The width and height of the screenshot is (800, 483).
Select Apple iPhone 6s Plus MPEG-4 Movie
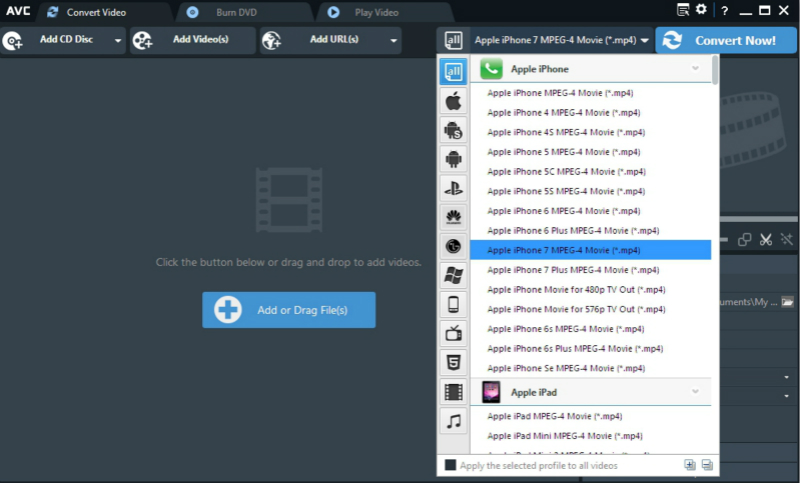pyautogui.click(x=590, y=348)
